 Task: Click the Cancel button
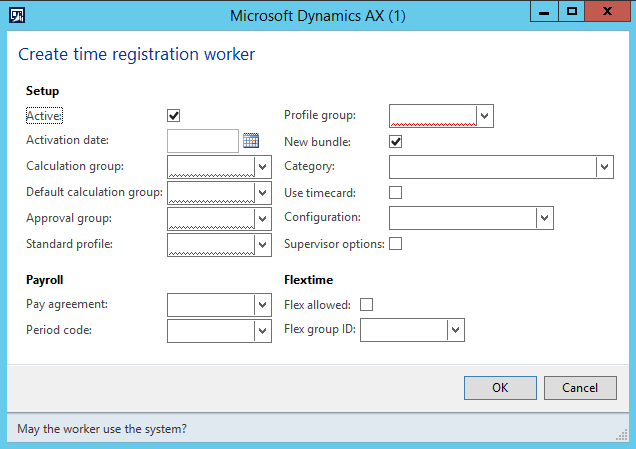pyautogui.click(x=580, y=388)
